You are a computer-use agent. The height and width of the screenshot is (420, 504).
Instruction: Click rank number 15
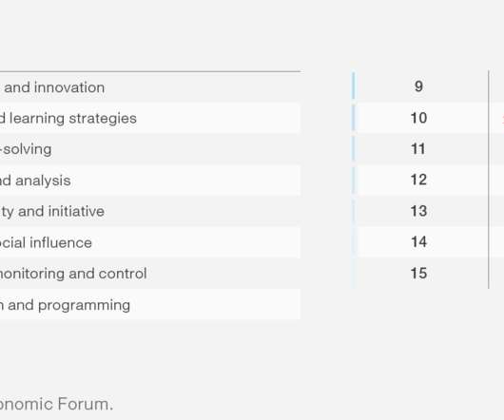pyautogui.click(x=418, y=273)
